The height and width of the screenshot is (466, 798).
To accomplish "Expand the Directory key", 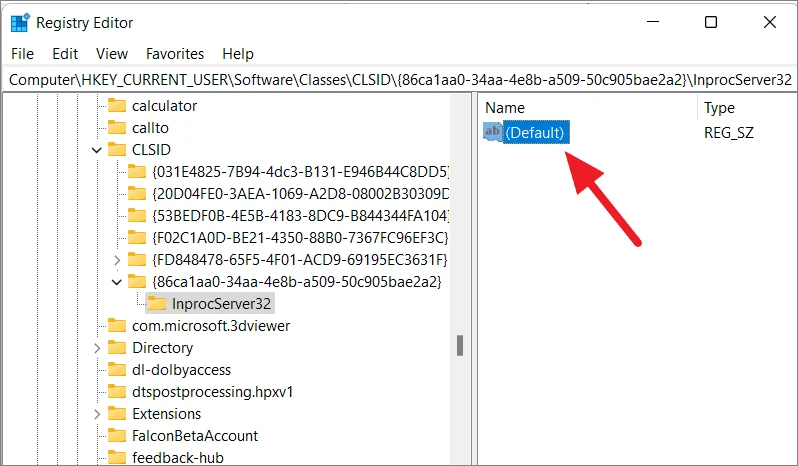I will pos(97,348).
